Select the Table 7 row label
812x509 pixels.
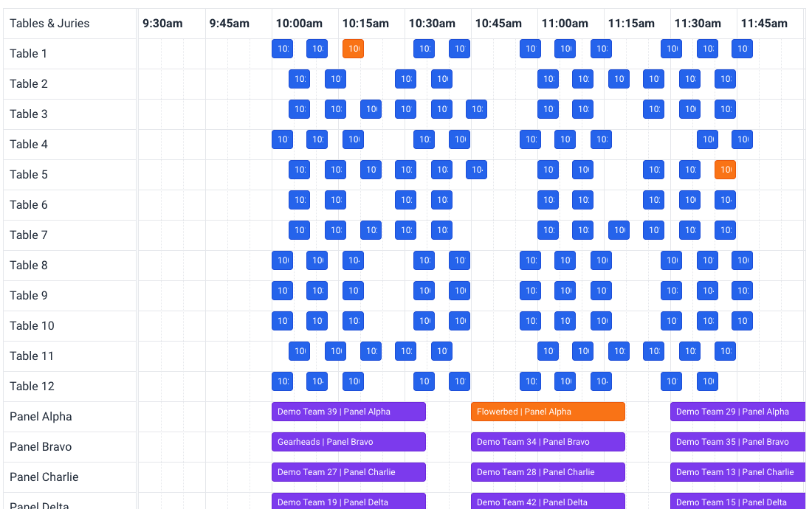coord(29,235)
